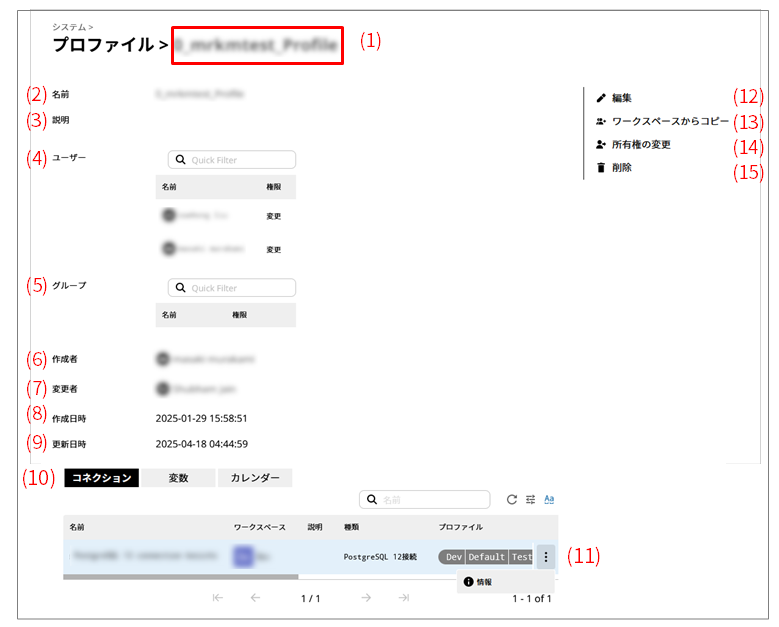779x627 pixels.
Task: Switch to the 変数 tab
Action: (178, 478)
